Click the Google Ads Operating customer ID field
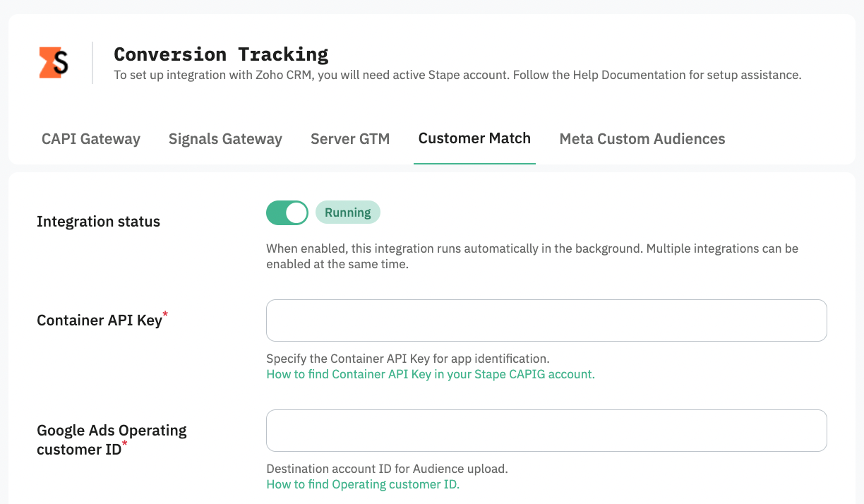864x504 pixels. [546, 431]
